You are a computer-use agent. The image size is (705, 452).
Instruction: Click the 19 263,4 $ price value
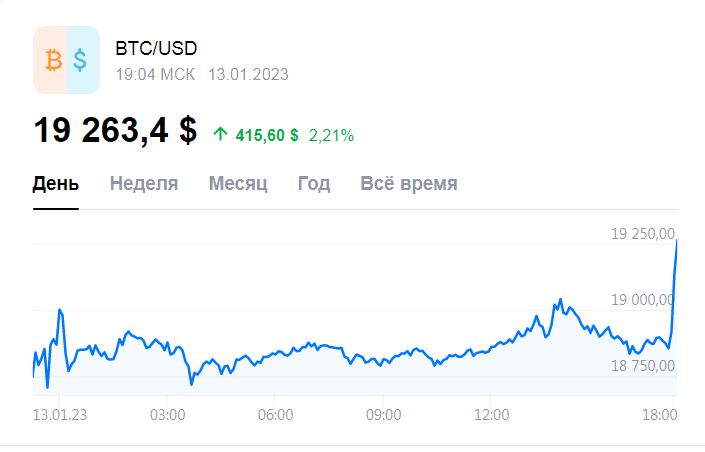(x=115, y=130)
